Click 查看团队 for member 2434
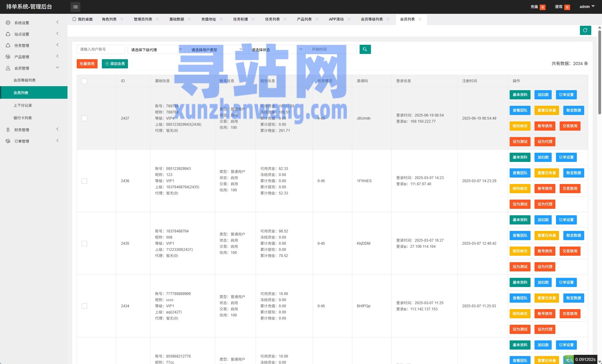 [520, 298]
